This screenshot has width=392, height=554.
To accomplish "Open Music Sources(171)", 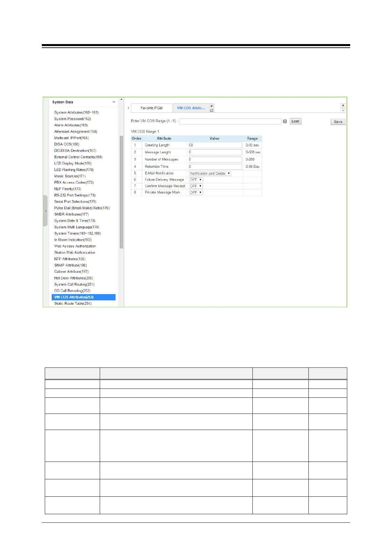I will (70, 176).
